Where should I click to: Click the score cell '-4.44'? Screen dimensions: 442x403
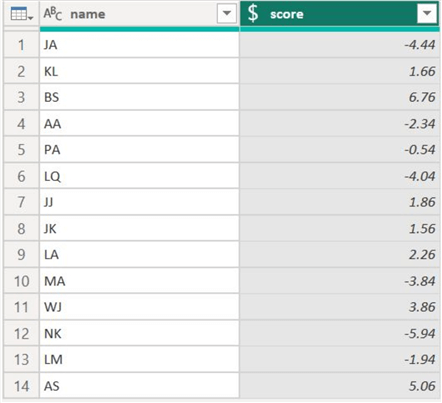[340, 45]
